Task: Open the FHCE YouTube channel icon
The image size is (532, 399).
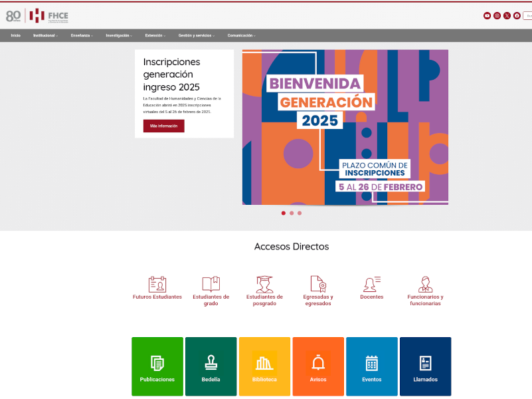Action: 487,15
